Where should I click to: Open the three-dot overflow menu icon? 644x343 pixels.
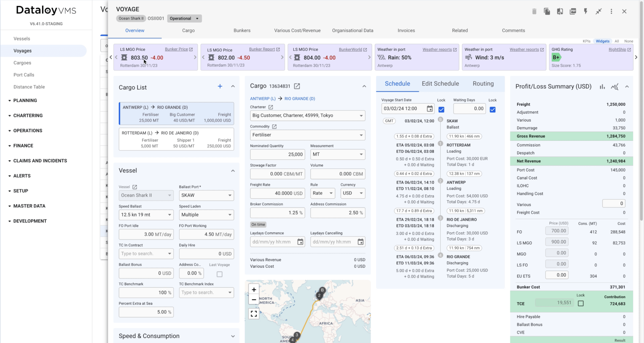click(611, 11)
